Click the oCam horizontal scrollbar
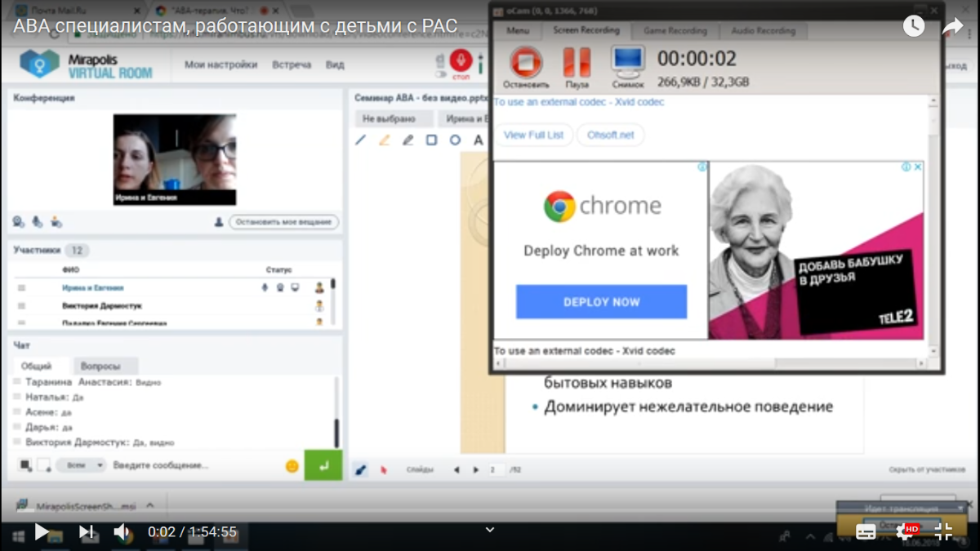The image size is (980, 551). 710,363
